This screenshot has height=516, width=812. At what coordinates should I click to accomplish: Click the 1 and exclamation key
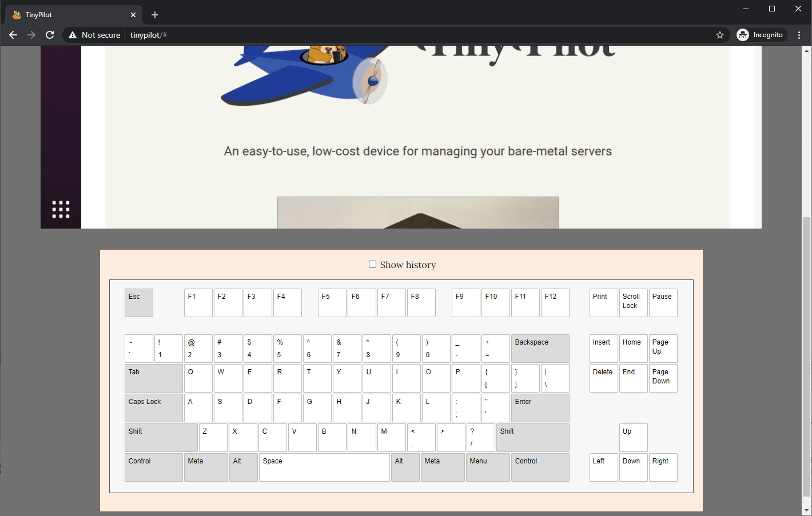169,349
